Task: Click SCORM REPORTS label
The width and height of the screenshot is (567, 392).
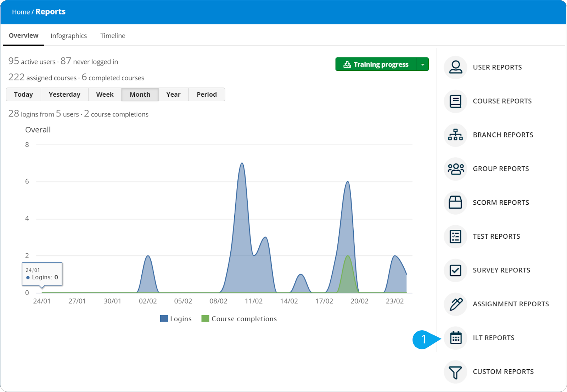Action: [501, 203]
